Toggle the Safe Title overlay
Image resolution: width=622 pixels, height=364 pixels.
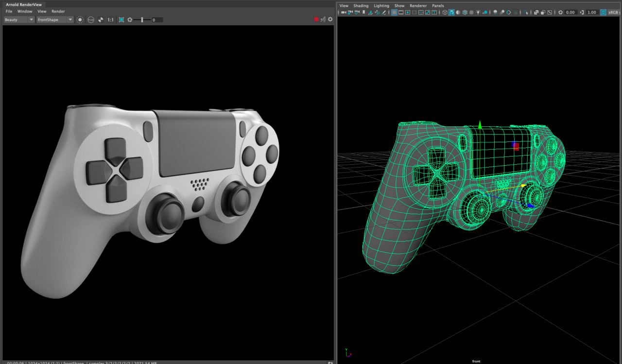tap(434, 12)
